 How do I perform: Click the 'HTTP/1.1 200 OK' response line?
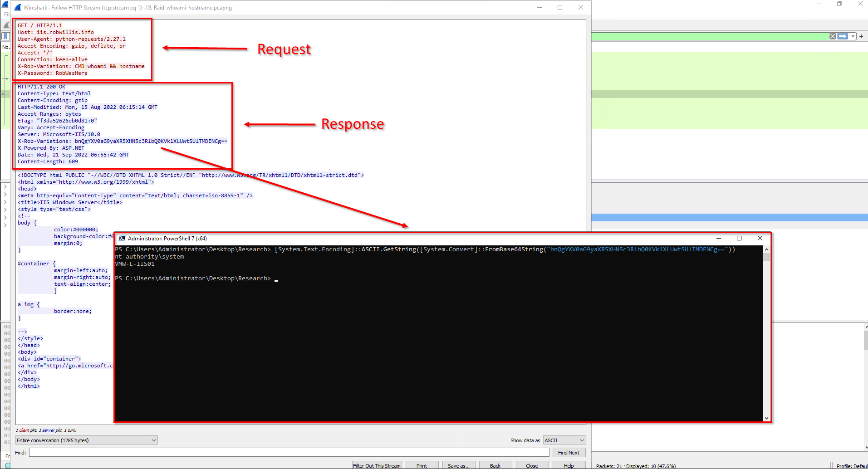(x=41, y=87)
